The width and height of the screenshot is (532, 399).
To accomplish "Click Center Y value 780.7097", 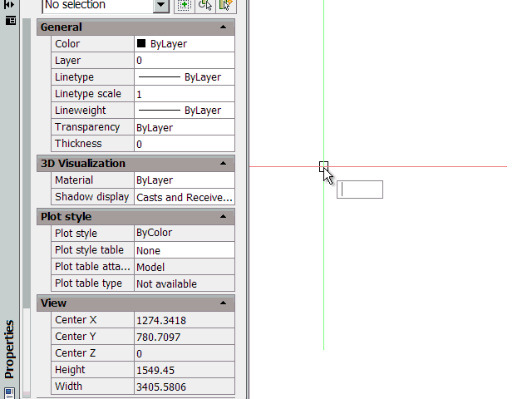I will (185, 337).
